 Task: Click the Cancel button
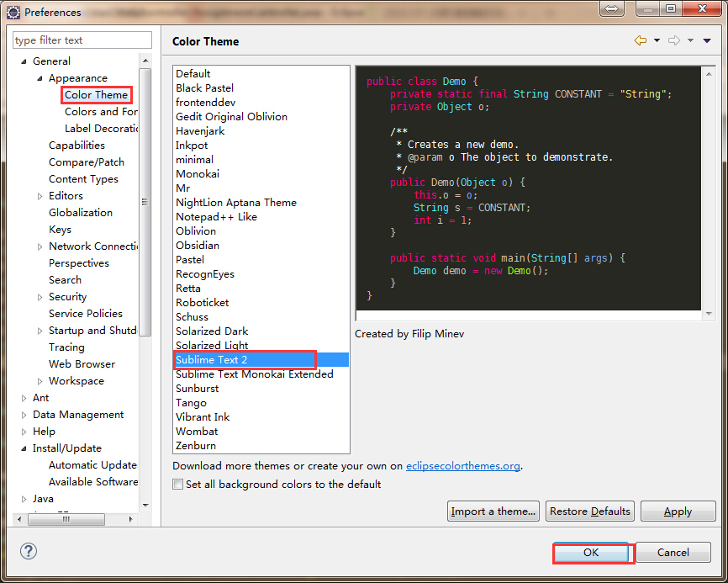coord(673,553)
